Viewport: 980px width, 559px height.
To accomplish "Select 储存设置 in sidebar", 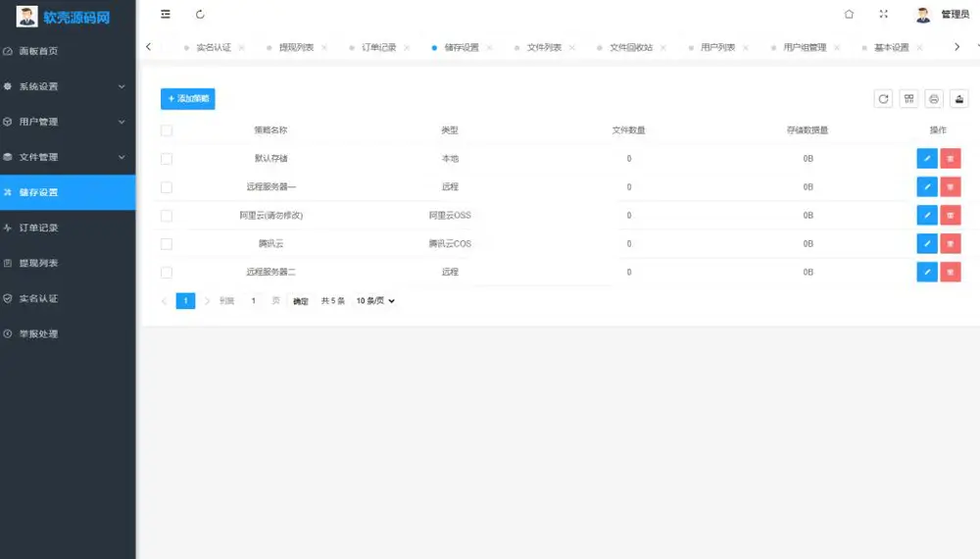I will (x=68, y=192).
